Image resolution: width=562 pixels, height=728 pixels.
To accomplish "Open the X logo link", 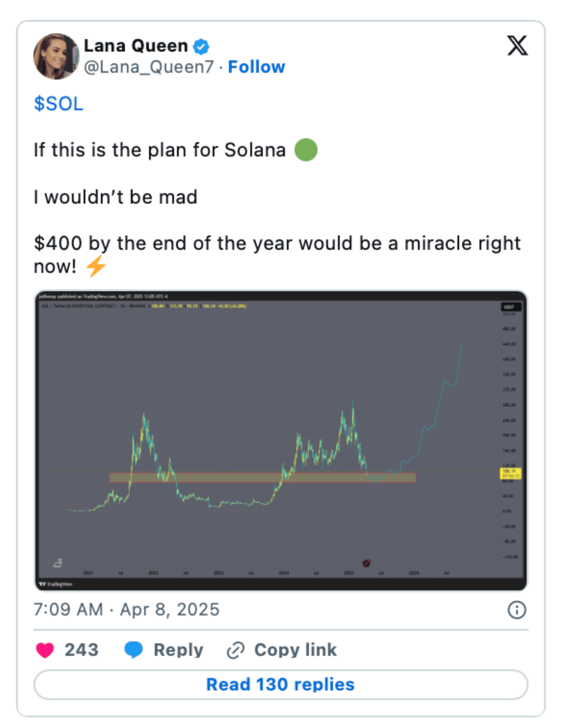I will (x=517, y=45).
